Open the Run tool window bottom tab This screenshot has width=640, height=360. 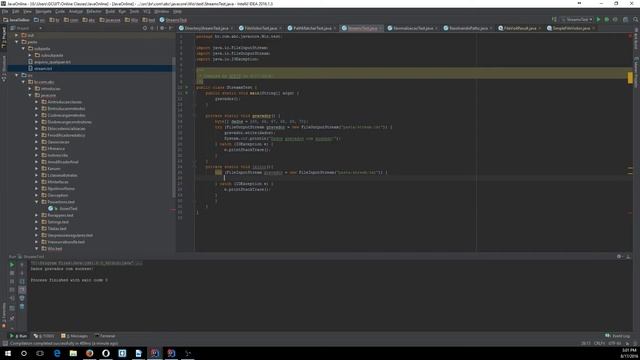coord(18,336)
